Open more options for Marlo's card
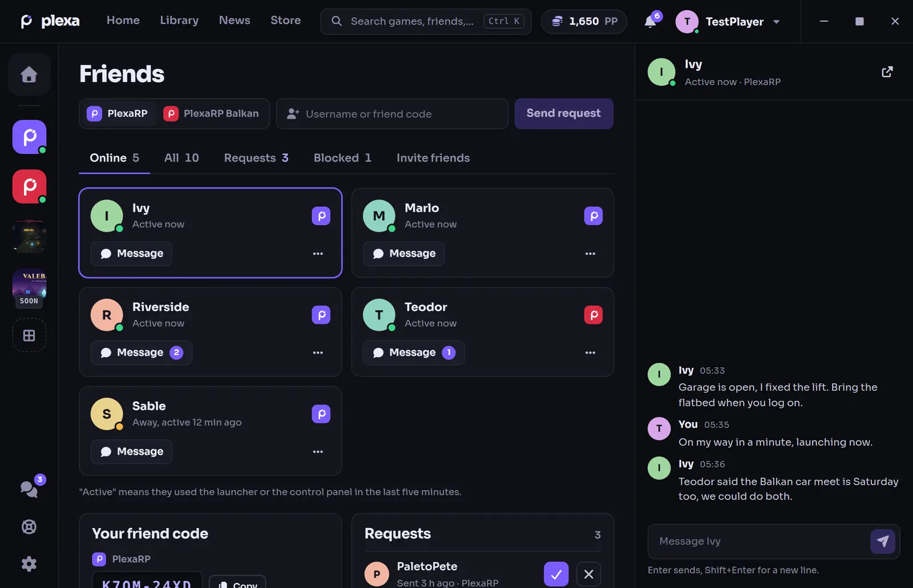 pos(590,254)
